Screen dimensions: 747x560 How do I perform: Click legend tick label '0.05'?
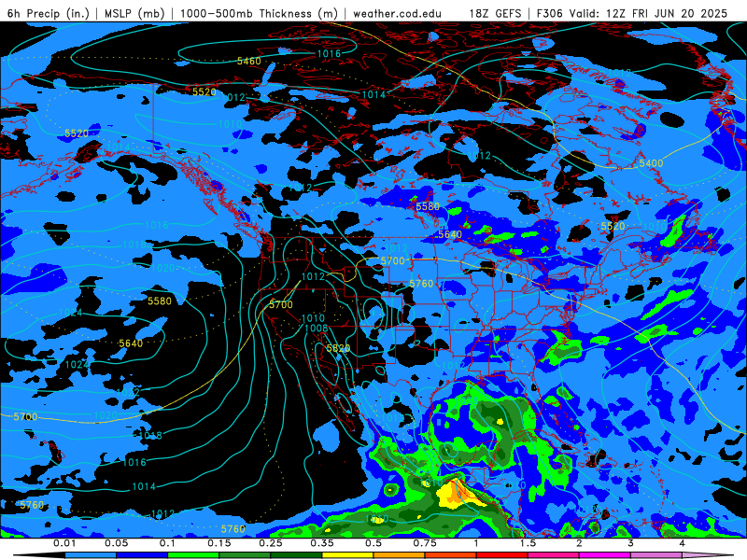point(116,543)
